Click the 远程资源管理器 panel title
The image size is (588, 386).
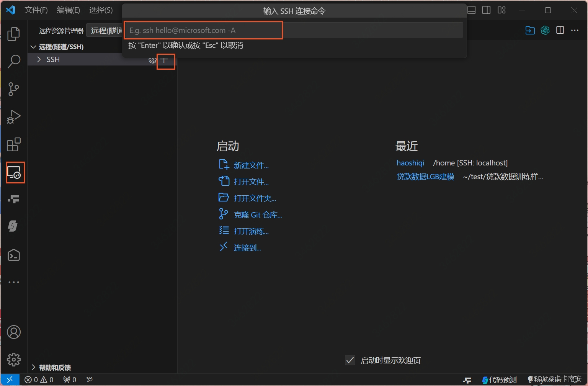point(61,31)
